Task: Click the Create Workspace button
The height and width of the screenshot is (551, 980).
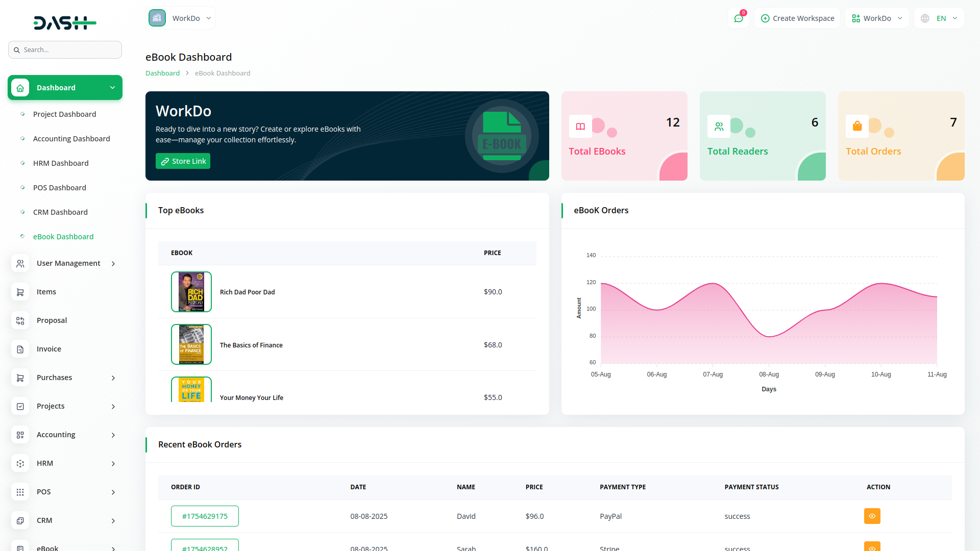Action: [x=797, y=18]
